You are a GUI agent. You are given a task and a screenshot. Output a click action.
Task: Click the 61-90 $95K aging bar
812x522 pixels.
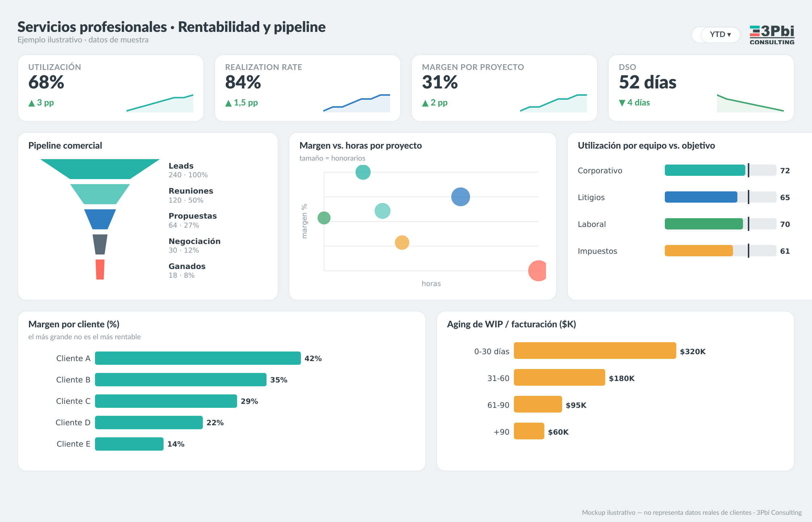pyautogui.click(x=538, y=404)
